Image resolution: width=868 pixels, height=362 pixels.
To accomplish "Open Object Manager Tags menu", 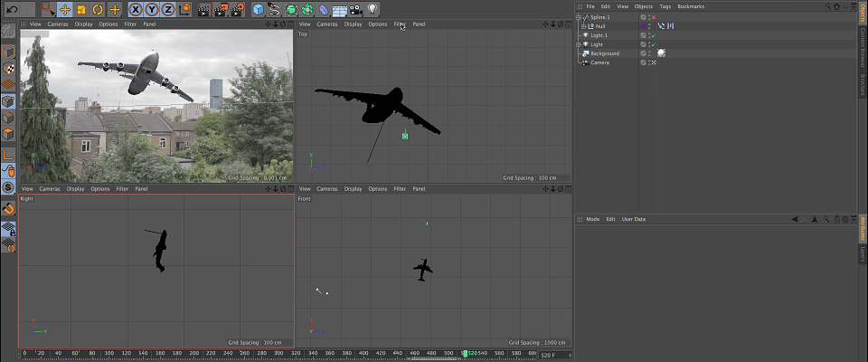I will 665,6.
